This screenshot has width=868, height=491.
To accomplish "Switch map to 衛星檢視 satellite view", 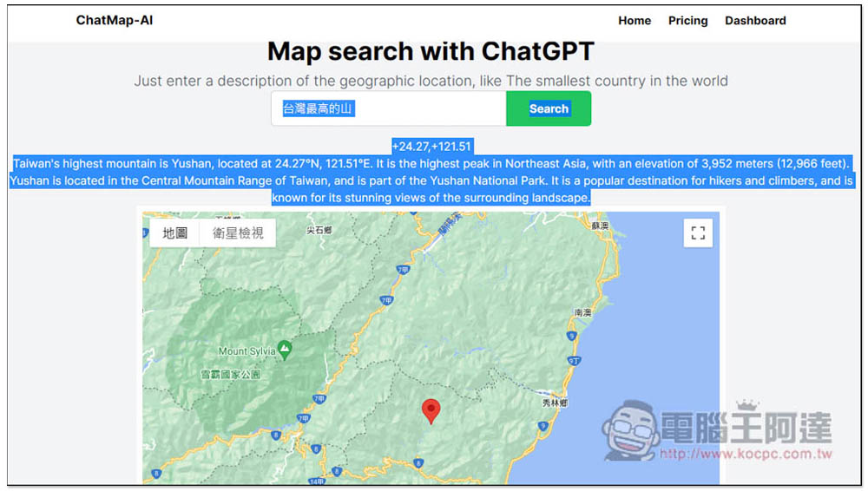I will click(238, 233).
